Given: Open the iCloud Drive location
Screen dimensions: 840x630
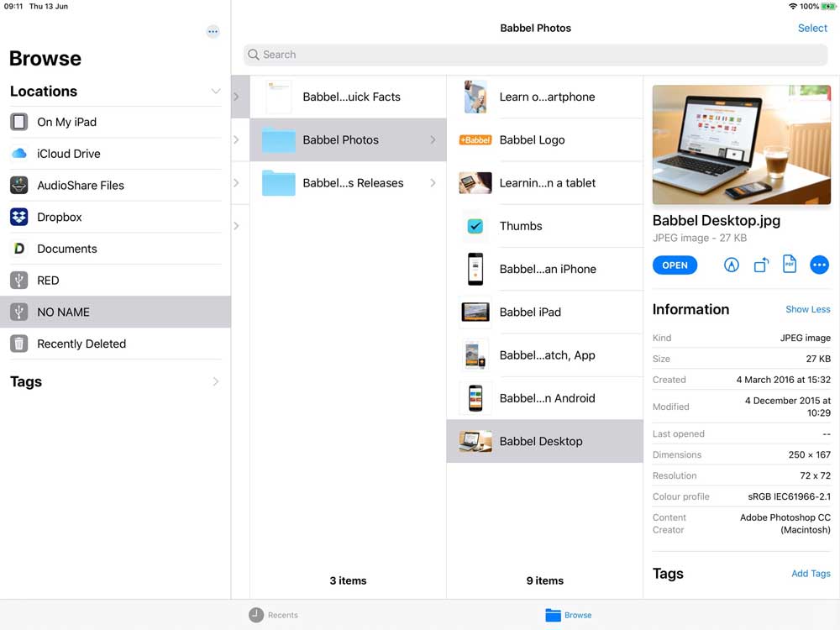Looking at the screenshot, I should tap(115, 153).
